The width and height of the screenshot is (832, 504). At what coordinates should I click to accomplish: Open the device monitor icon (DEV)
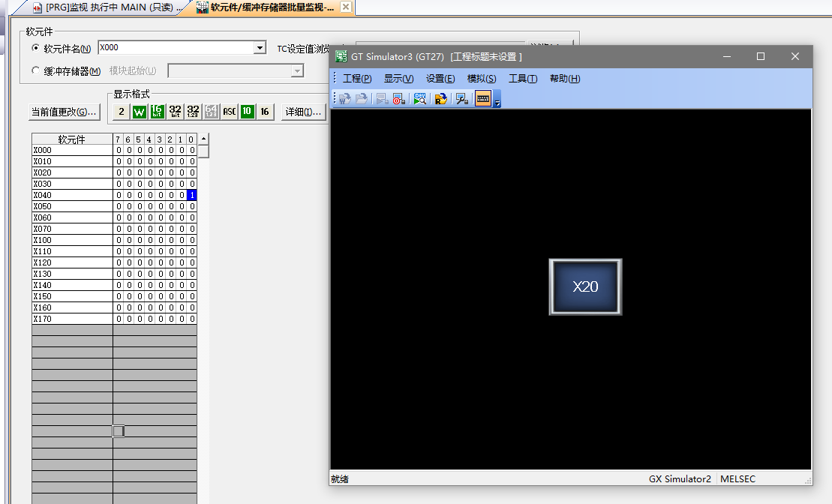coord(420,99)
